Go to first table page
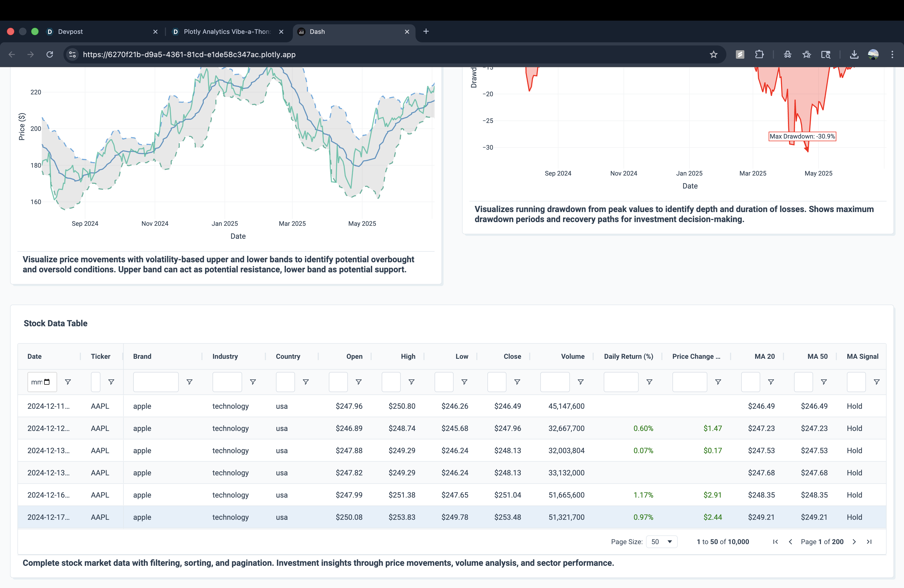This screenshot has width=904, height=588. (775, 542)
